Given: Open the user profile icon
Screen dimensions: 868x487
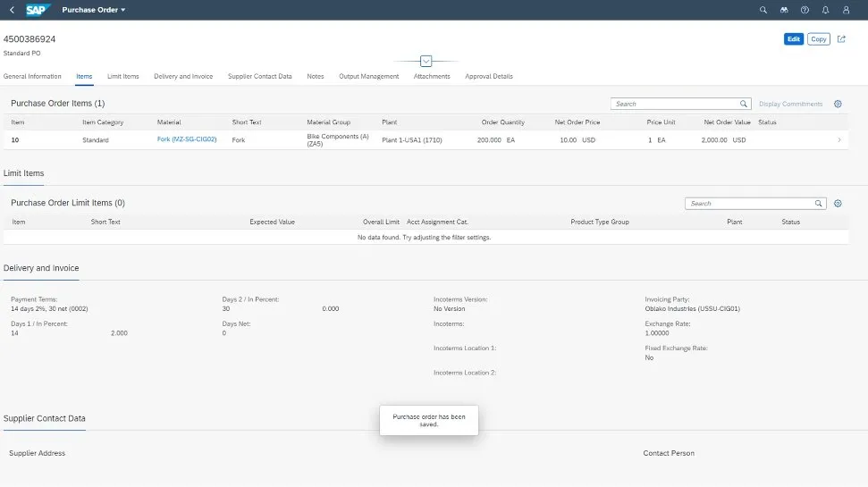Looking at the screenshot, I should coord(846,10).
